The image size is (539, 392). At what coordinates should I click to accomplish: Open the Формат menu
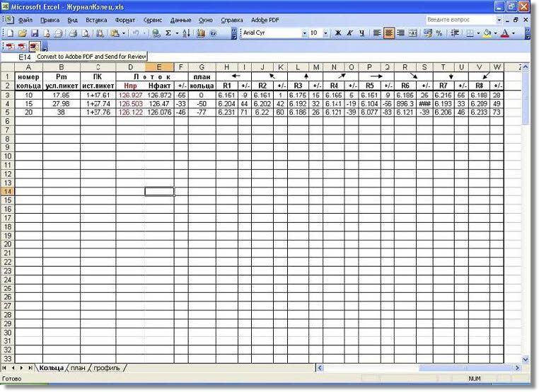pyautogui.click(x=125, y=21)
